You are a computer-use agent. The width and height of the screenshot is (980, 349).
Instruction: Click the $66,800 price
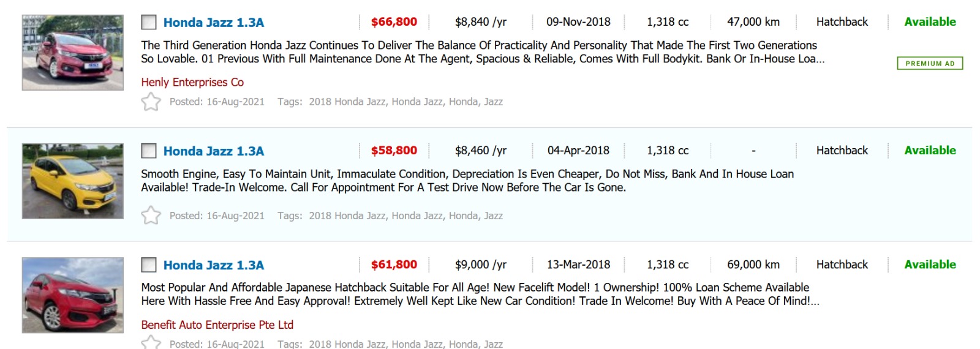tap(394, 22)
